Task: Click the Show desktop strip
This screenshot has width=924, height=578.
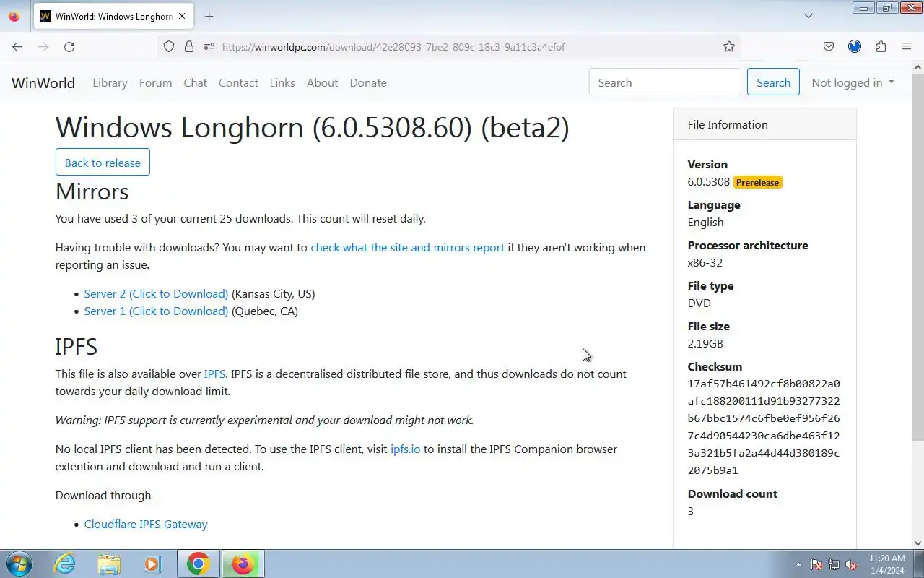Action: pyautogui.click(x=919, y=564)
